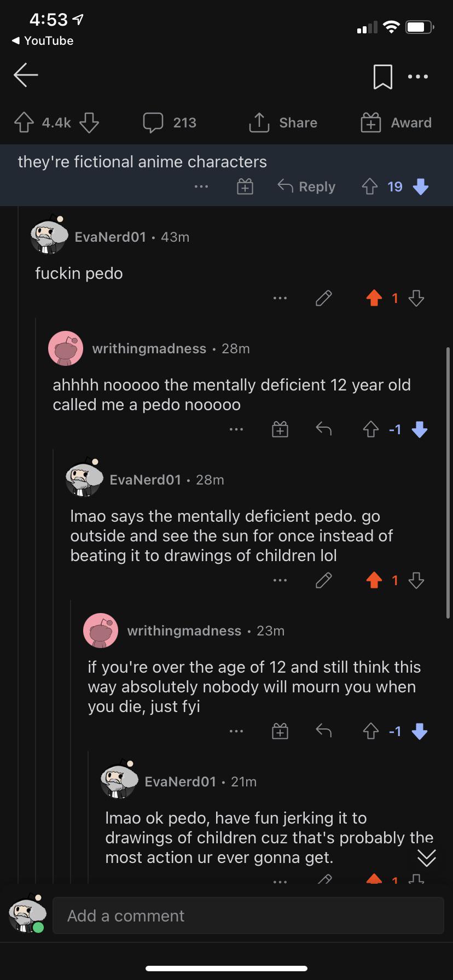This screenshot has height=980, width=453.
Task: Open the overflow menu on the pinned comment
Action: (201, 186)
